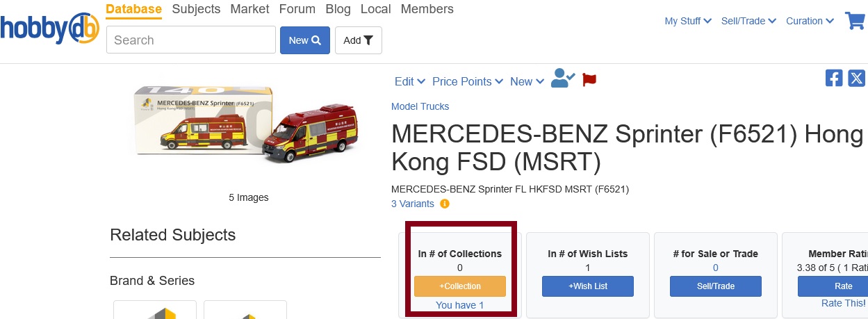This screenshot has width=868, height=319.
Task: Add item with +Collection button
Action: coord(459,286)
